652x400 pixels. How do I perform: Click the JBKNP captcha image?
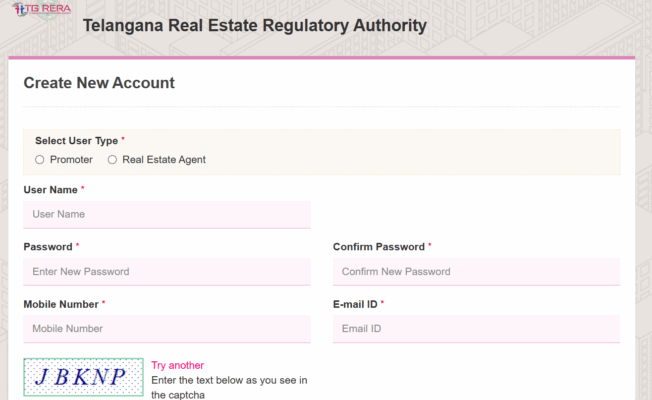point(85,377)
